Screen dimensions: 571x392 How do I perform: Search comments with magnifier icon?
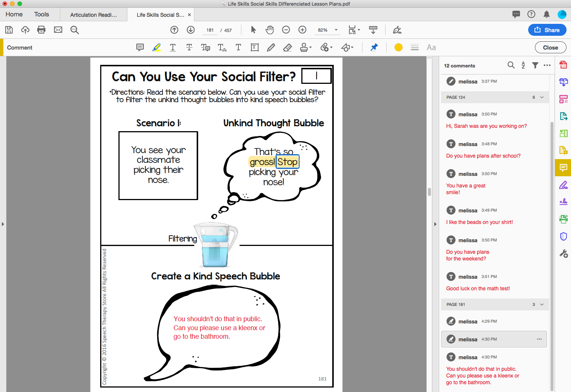[x=511, y=65]
